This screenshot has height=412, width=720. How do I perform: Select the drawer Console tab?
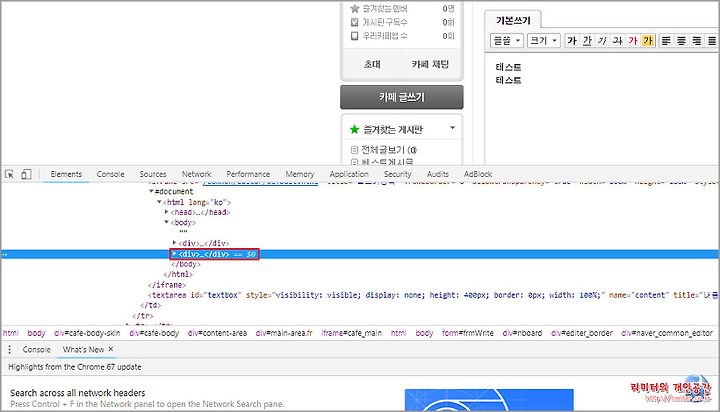click(x=36, y=350)
